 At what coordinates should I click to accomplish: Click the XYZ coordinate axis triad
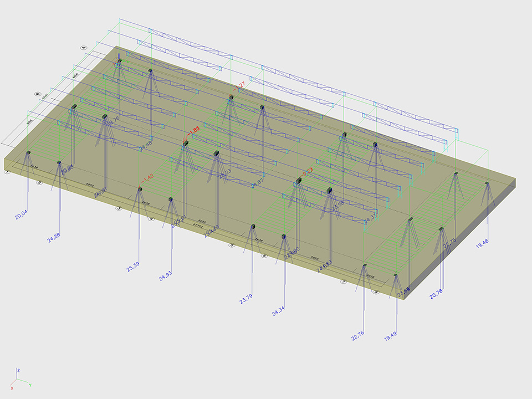(x=18, y=378)
